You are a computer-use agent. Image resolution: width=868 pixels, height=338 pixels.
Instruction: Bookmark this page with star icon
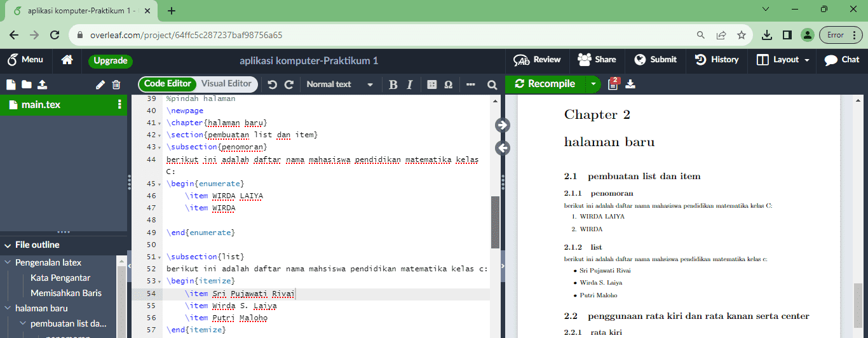[742, 35]
